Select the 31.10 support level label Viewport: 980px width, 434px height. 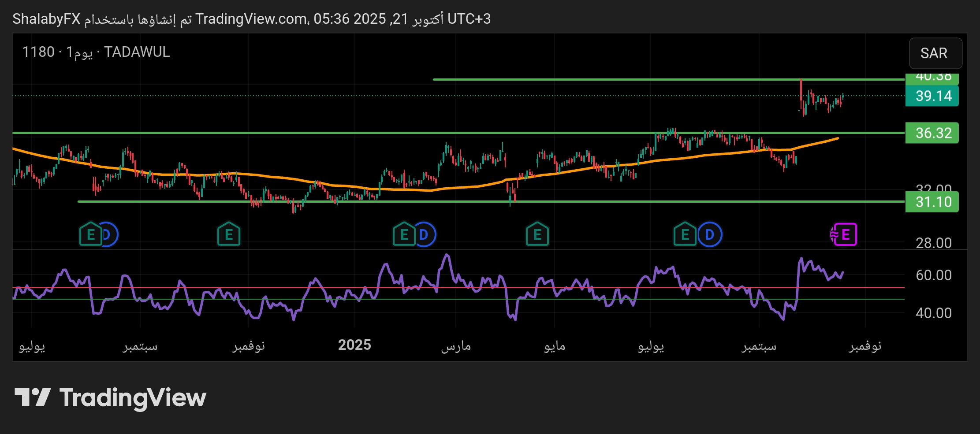click(932, 202)
